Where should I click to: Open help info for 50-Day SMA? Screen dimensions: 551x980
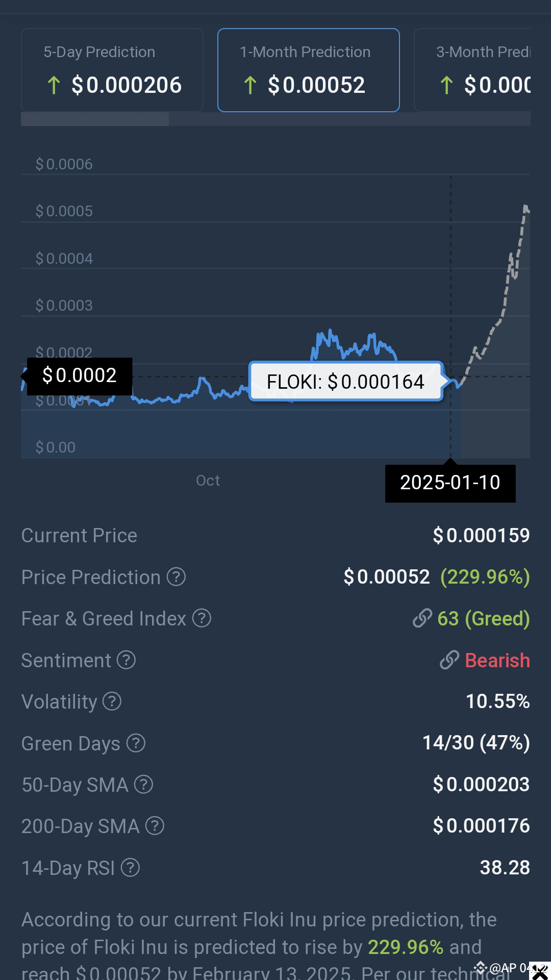coord(143,785)
